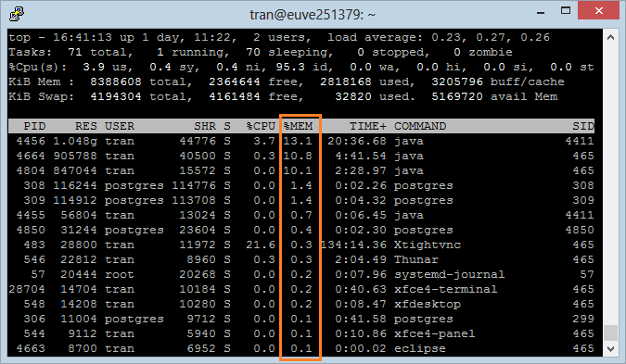Screen dimensions: 626x364
Task: Click the window title bar text
Action: pos(313,15)
